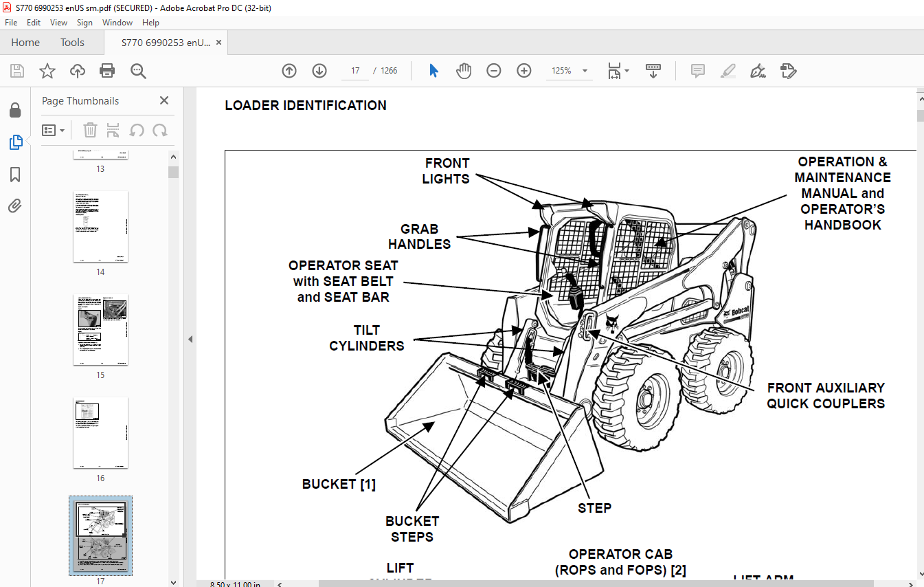Screen dimensions: 924x587
Task: Add a comment note icon
Action: 698,71
